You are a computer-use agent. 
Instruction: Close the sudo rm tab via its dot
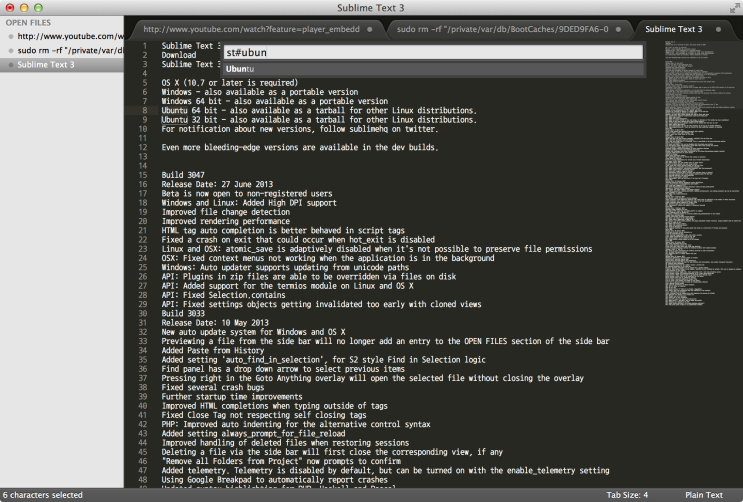(618, 29)
